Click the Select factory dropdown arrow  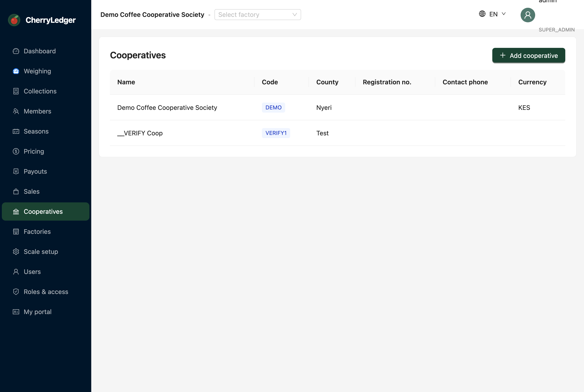pyautogui.click(x=295, y=15)
